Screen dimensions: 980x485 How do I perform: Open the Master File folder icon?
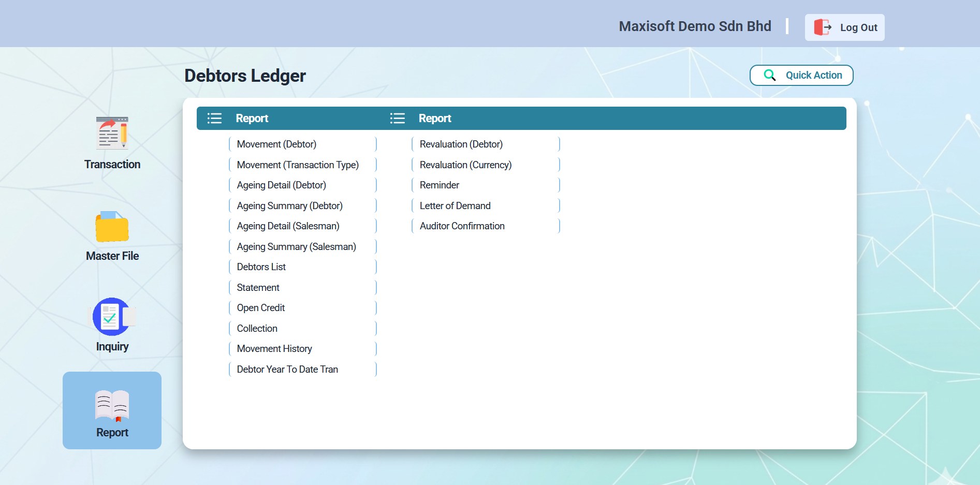pyautogui.click(x=112, y=226)
